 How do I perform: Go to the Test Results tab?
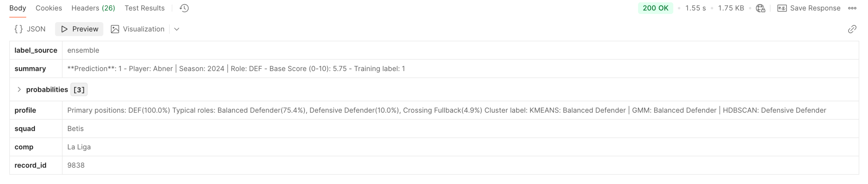point(144,8)
